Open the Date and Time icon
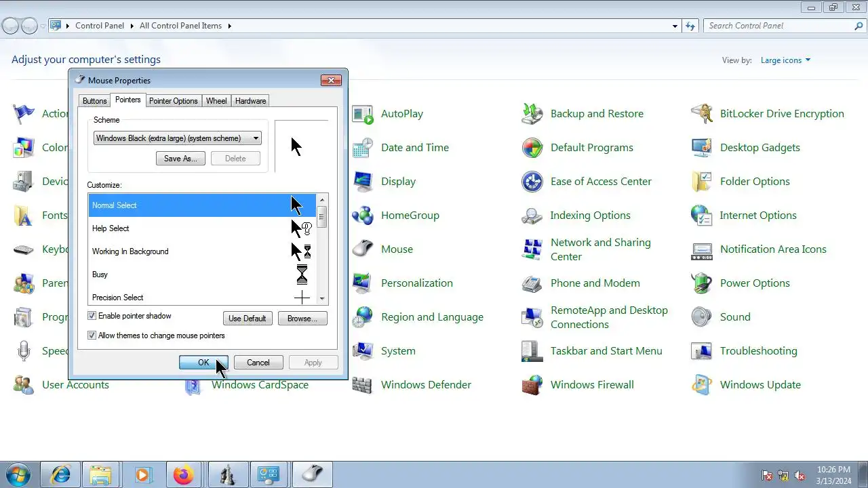Viewport: 868px width, 488px height. (363, 148)
